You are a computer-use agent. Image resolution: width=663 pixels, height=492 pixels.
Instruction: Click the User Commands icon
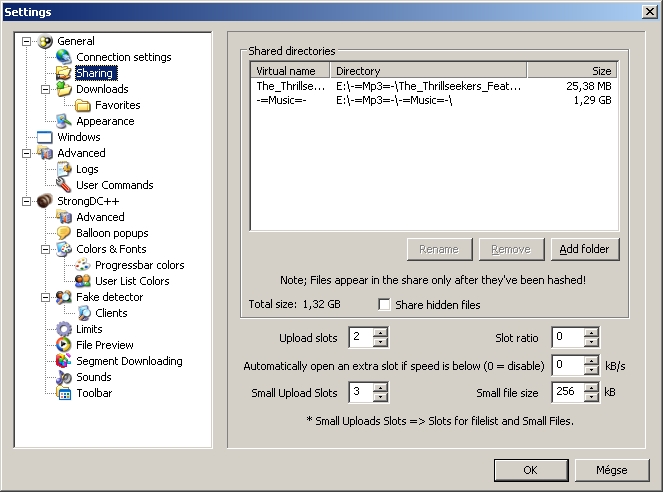point(64,185)
